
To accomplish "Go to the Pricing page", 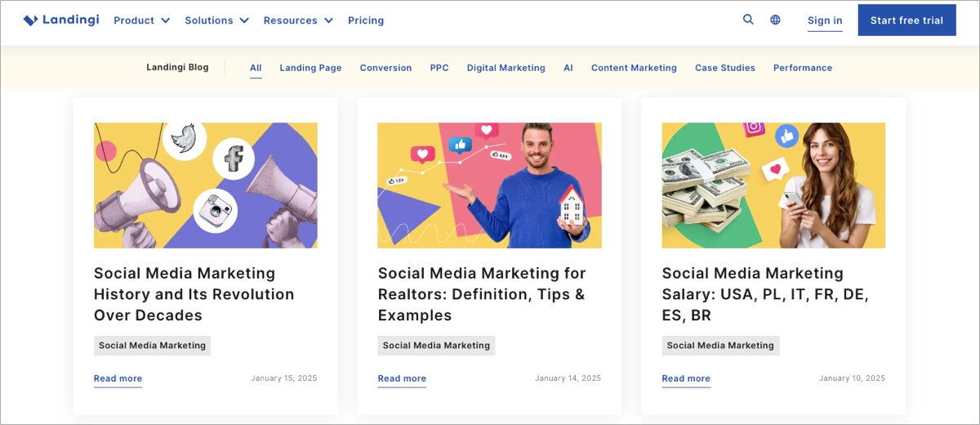I will pos(366,20).
